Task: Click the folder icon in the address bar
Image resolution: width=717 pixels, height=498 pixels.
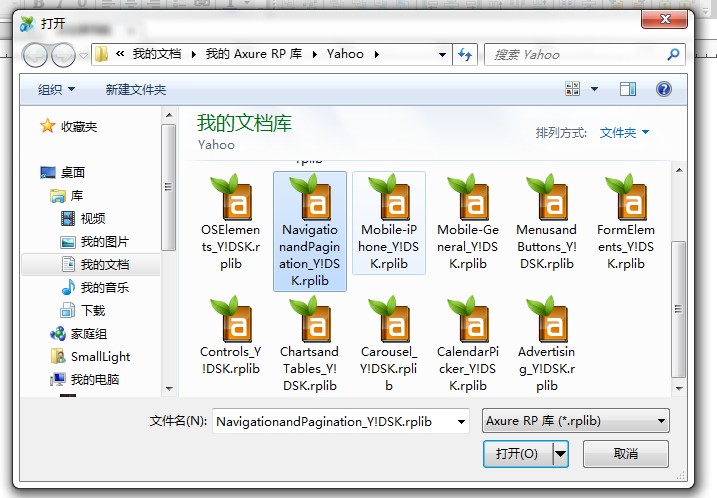Action: pyautogui.click(x=102, y=54)
